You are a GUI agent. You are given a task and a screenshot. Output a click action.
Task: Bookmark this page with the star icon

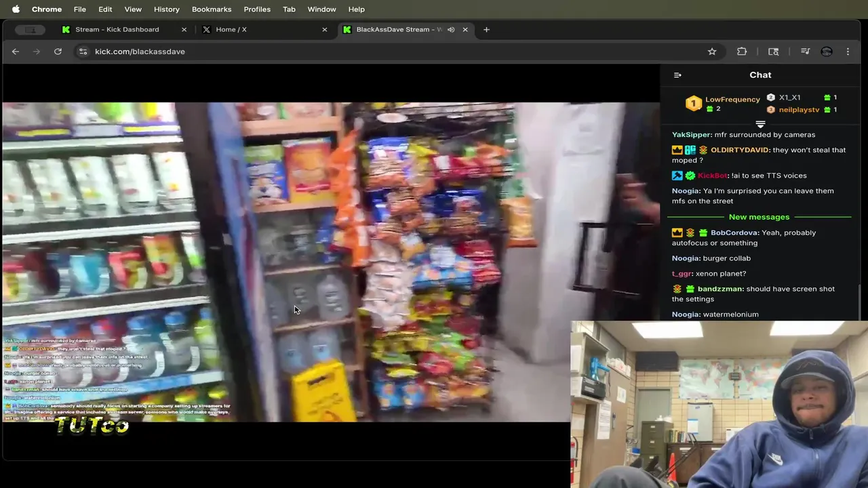pyautogui.click(x=712, y=52)
